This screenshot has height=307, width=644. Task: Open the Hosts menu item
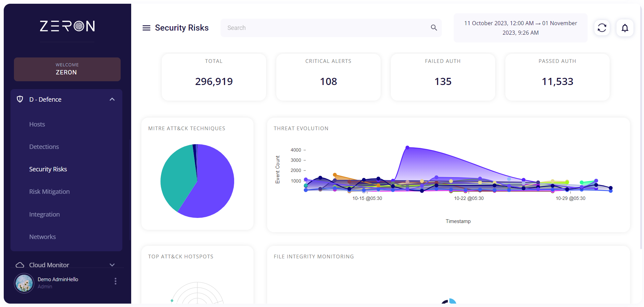37,124
